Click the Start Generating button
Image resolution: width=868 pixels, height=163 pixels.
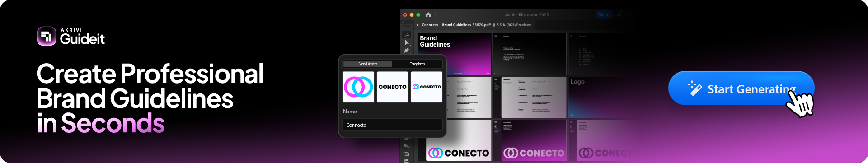pyautogui.click(x=741, y=88)
